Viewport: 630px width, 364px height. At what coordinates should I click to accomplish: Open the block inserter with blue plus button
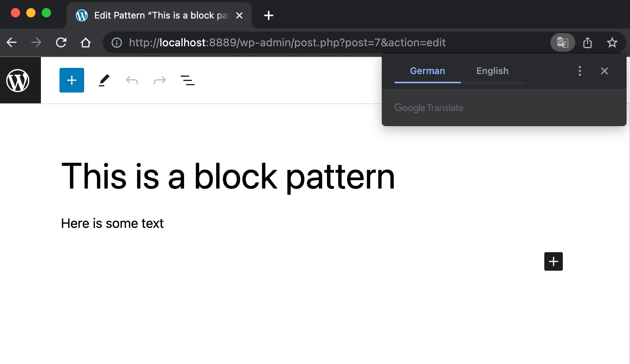[72, 80]
